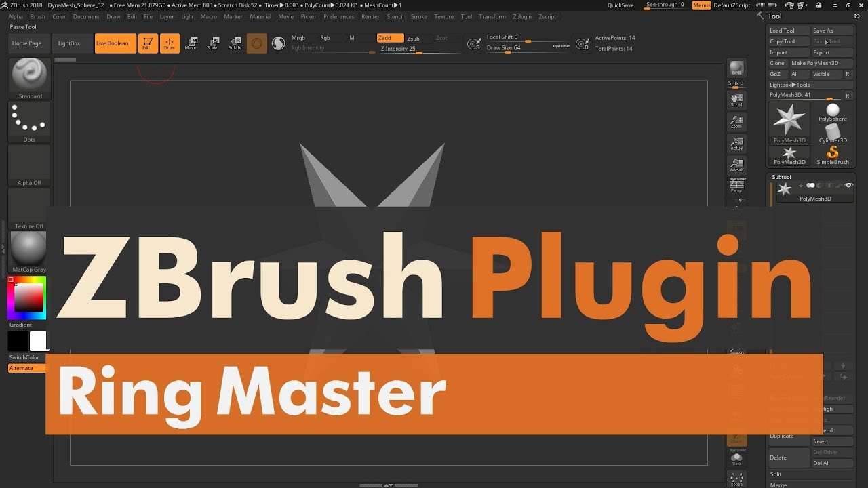
Task: Select the Cylinder3D tool thumbnail
Action: pyautogui.click(x=833, y=134)
